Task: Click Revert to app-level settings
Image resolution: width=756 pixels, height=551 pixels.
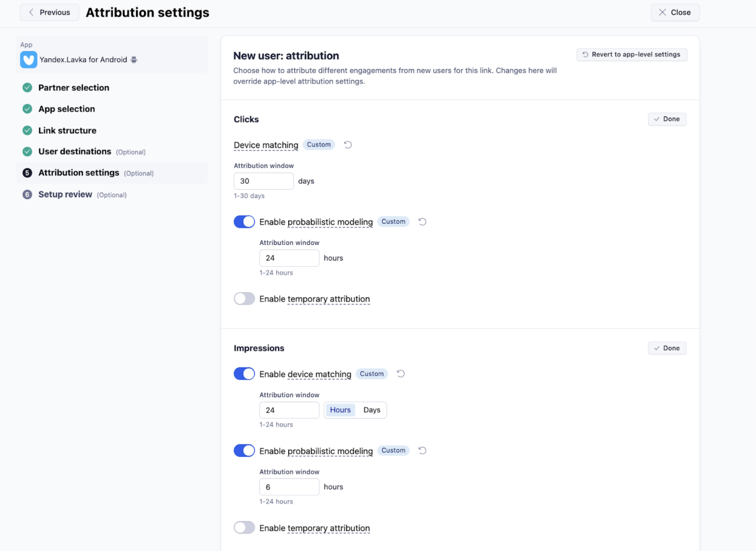Action: 631,55
